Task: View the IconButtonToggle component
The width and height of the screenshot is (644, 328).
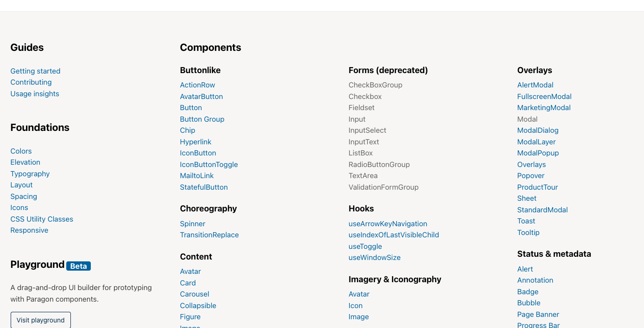Action: [x=208, y=164]
